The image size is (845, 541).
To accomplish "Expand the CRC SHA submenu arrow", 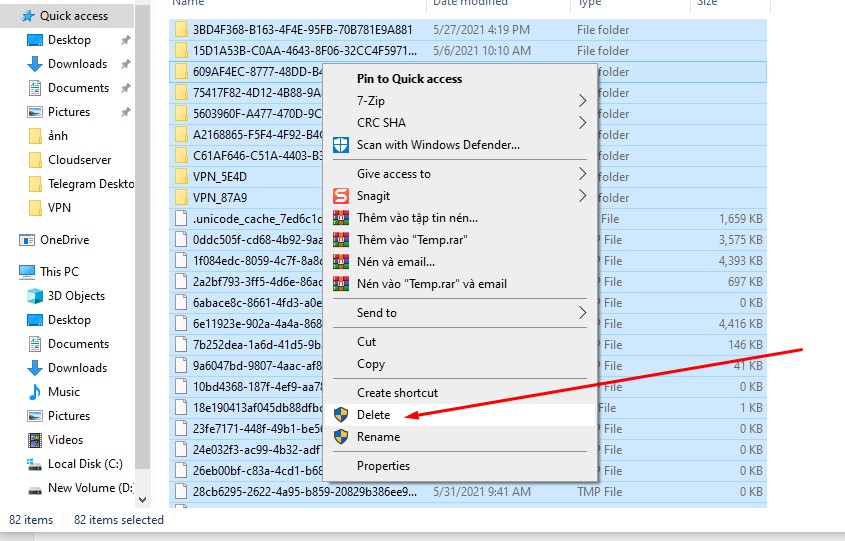I will [x=582, y=123].
